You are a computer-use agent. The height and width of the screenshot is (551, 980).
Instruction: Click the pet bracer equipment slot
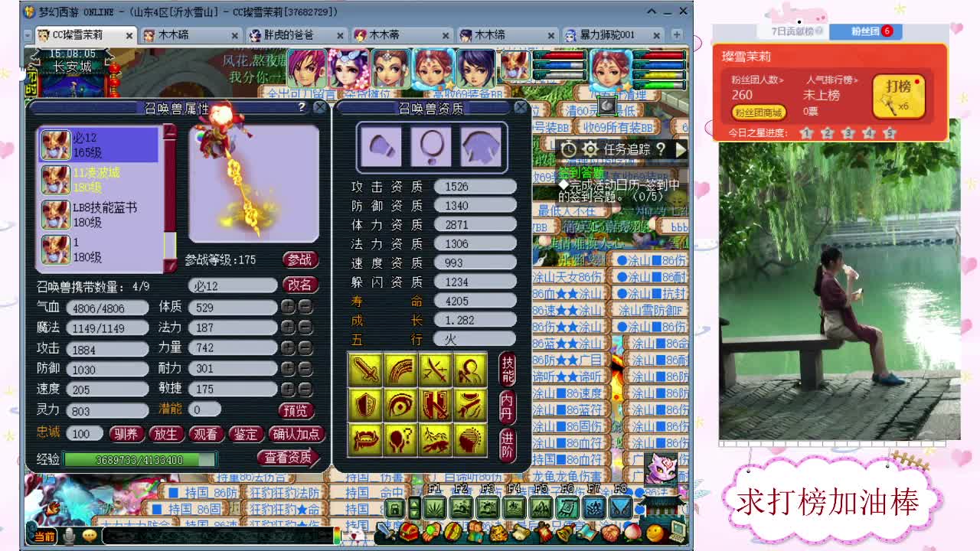381,145
